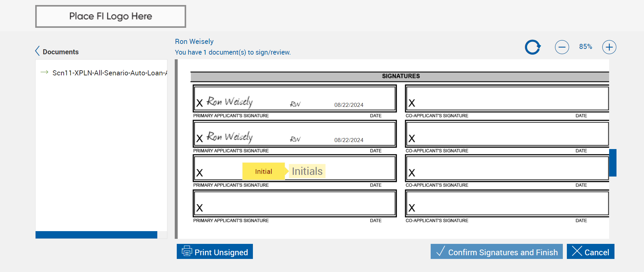The image size is (644, 272).
Task: Click the green arrow beside Scn11 document
Action: click(44, 72)
